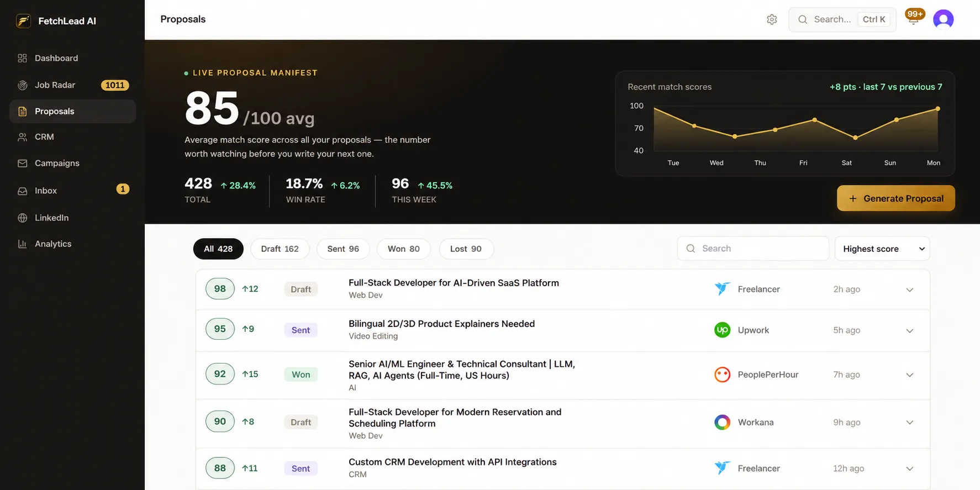Click the Campaigns envelope icon
Screen dimensions: 980x490
[x=22, y=164]
